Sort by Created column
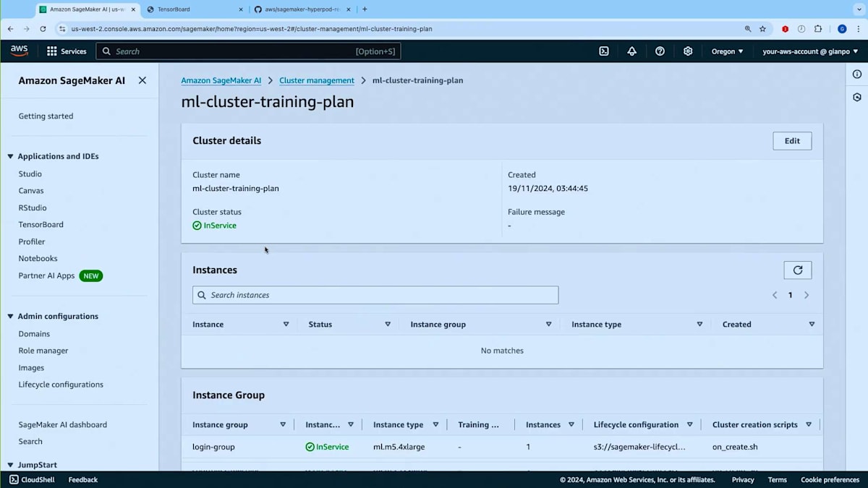868x488 pixels. click(x=812, y=324)
